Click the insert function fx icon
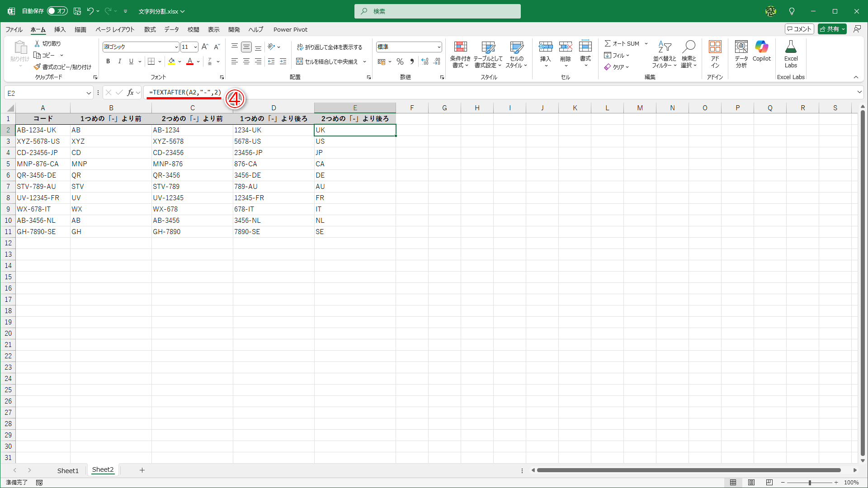868x488 pixels. coord(130,93)
